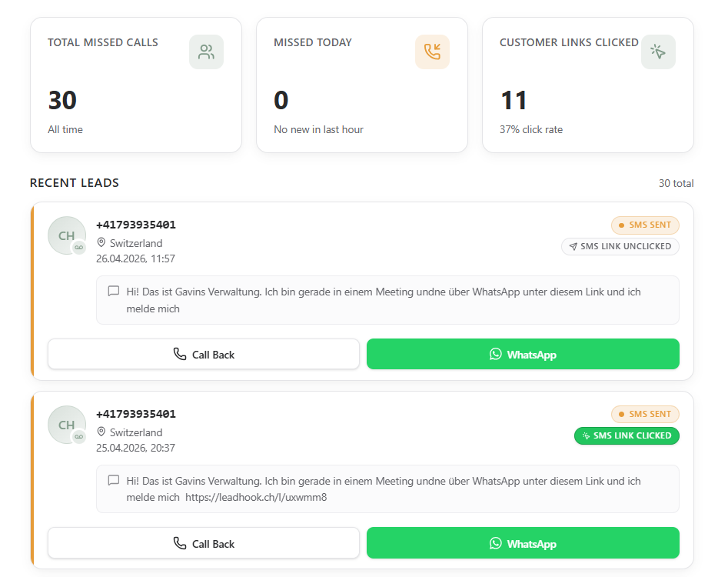Click the number 11 in Customer Links Clicked
This screenshot has width=728, height=577.
click(x=514, y=100)
